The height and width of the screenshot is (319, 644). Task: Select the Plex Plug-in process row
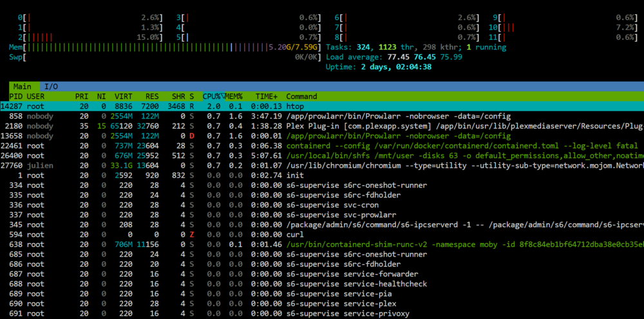tap(322, 126)
